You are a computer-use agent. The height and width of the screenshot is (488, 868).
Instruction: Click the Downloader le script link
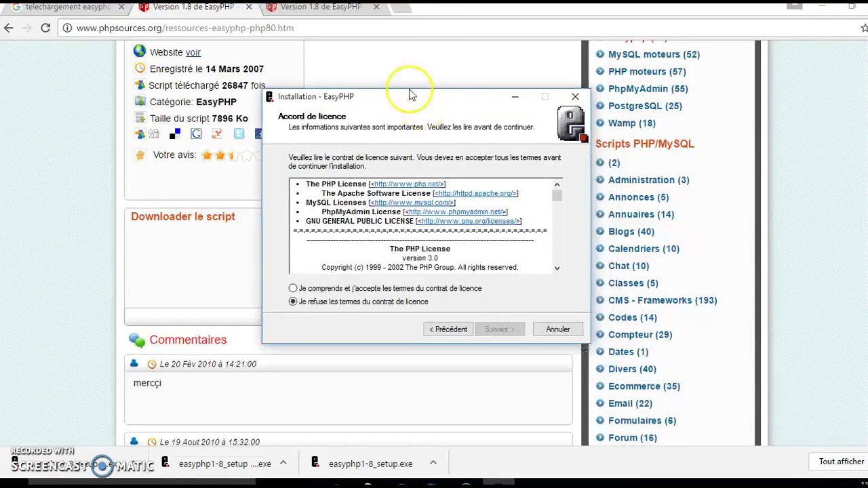183,216
